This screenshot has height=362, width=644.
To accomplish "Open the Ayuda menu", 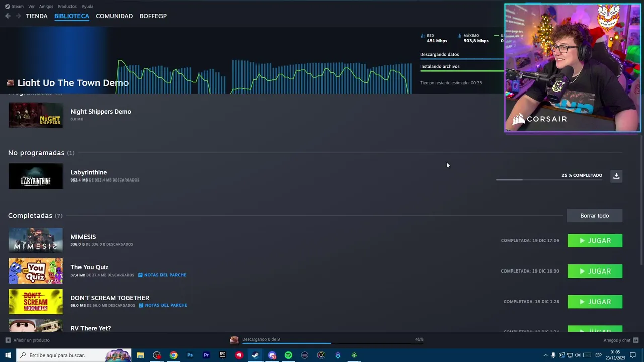I will [87, 6].
